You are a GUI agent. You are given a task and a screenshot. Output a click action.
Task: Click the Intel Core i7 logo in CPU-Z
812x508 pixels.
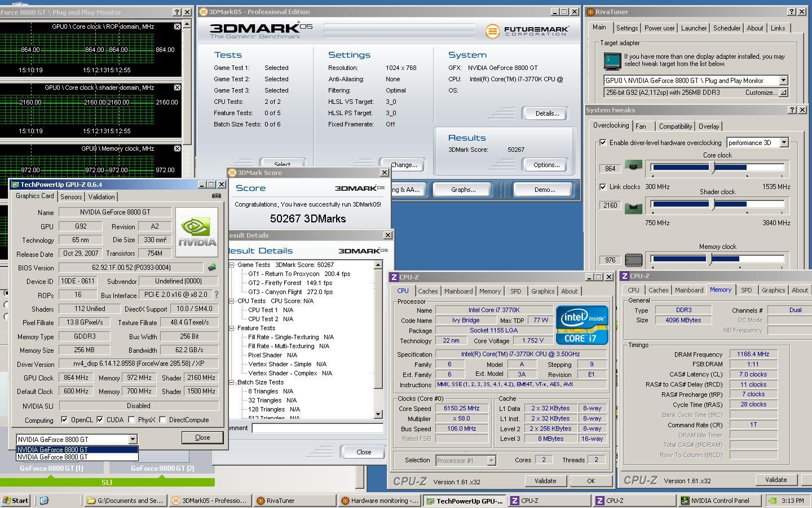[x=582, y=325]
